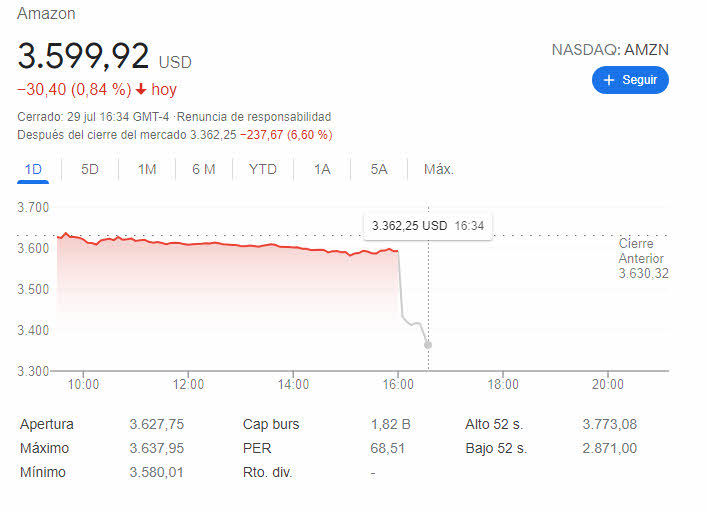This screenshot has width=707, height=512.
Task: Click the NASDAQ: AMZN ticker label
Action: tap(610, 49)
